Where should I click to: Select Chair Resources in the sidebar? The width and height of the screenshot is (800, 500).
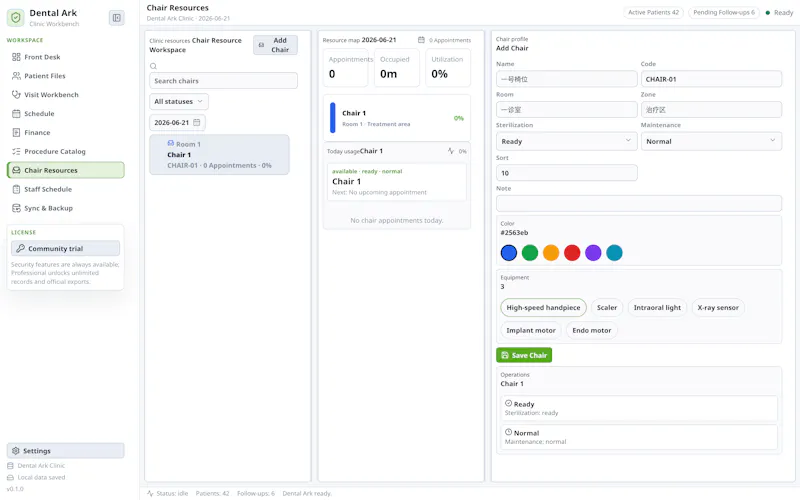point(65,170)
